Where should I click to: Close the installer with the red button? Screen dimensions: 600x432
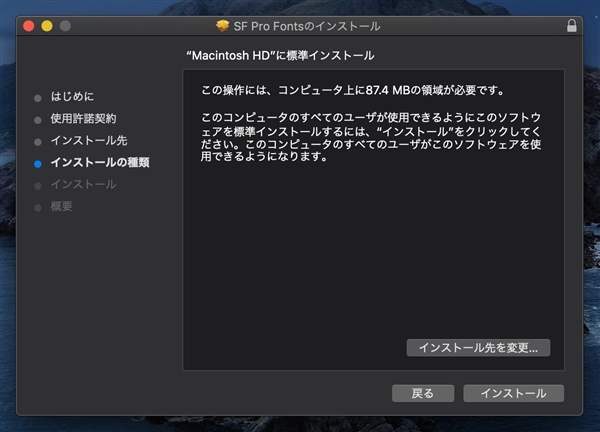tap(29, 26)
